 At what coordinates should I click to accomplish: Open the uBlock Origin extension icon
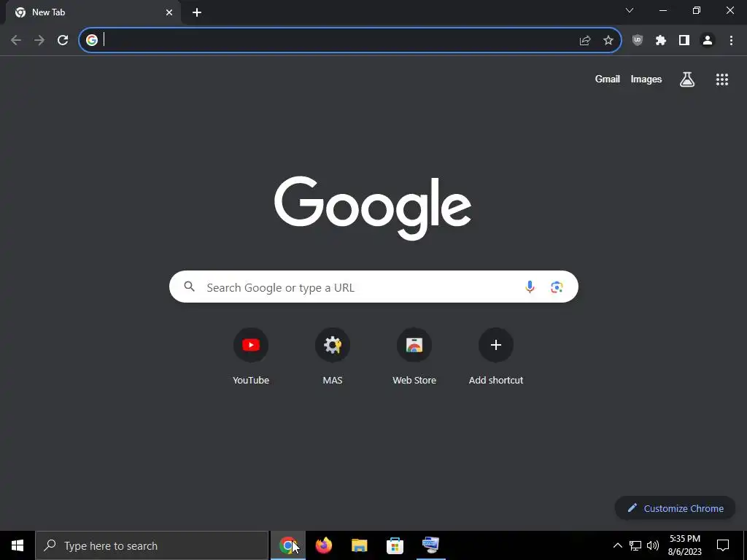point(638,41)
